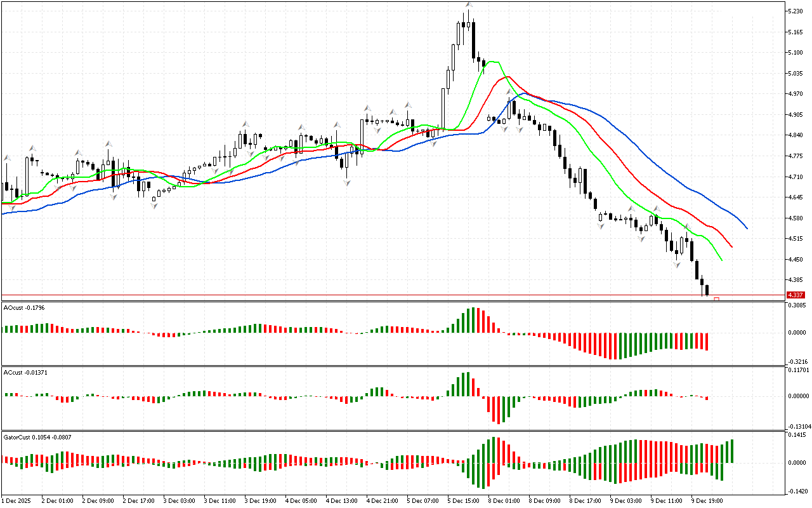
Task: Click the last green GatorCust upper bar
Action: (731, 451)
